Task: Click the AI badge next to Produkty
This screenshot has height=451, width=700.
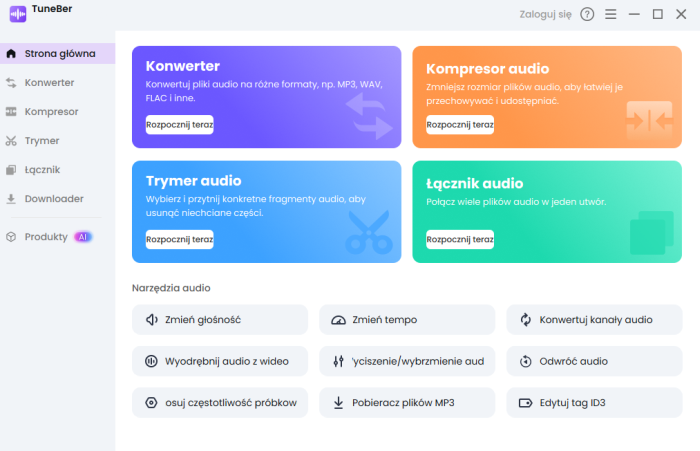Action: click(x=83, y=237)
